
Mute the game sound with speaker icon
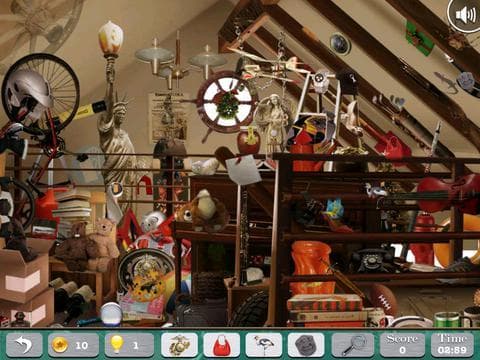(x=465, y=15)
